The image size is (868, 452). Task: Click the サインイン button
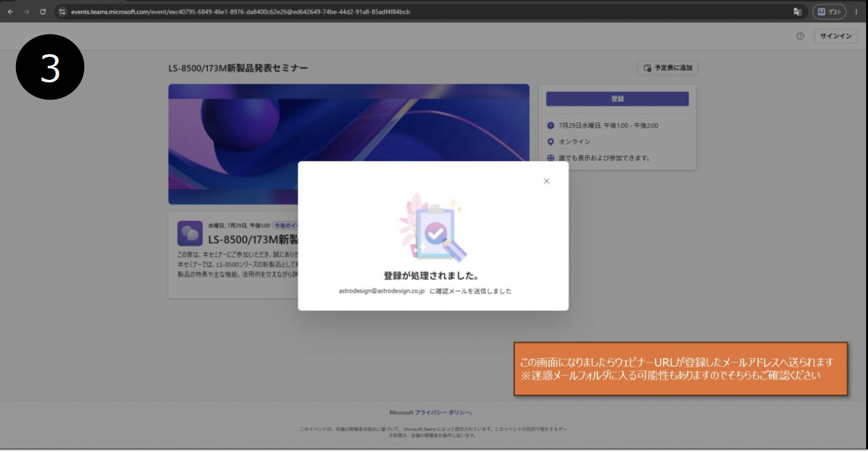click(x=835, y=36)
